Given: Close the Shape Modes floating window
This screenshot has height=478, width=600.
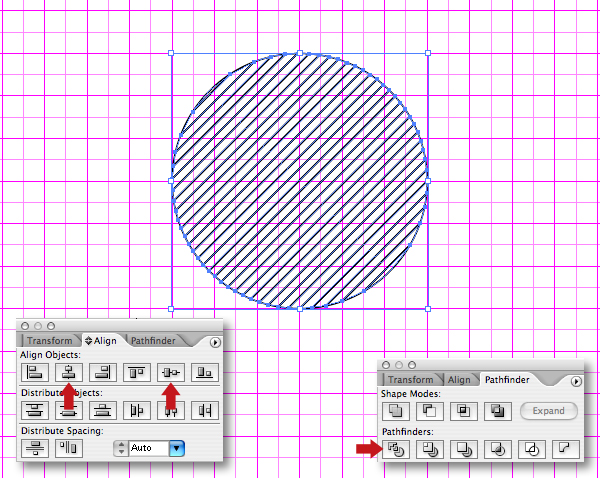Looking at the screenshot, I should click(386, 365).
